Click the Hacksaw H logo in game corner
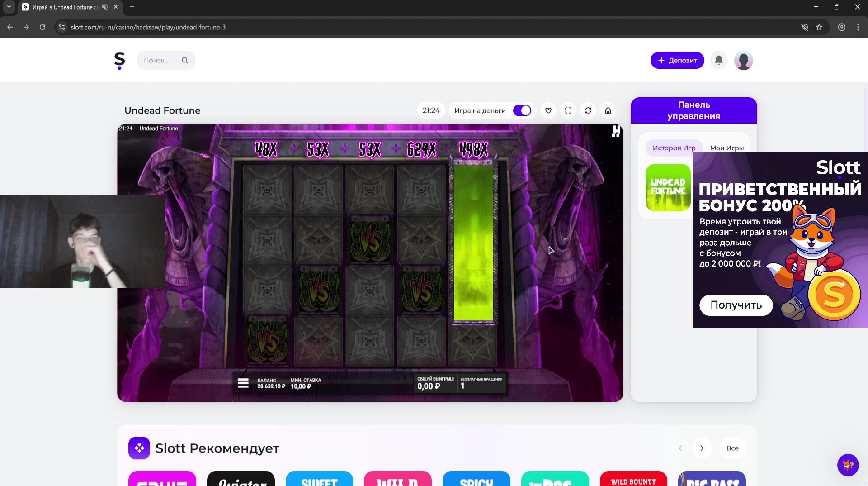This screenshot has width=868, height=486. [616, 131]
